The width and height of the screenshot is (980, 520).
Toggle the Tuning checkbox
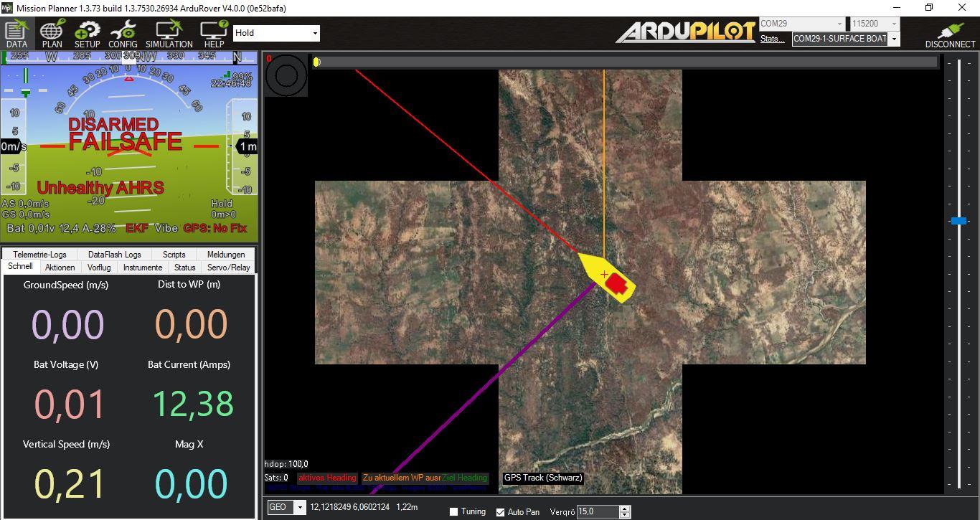coord(453,512)
